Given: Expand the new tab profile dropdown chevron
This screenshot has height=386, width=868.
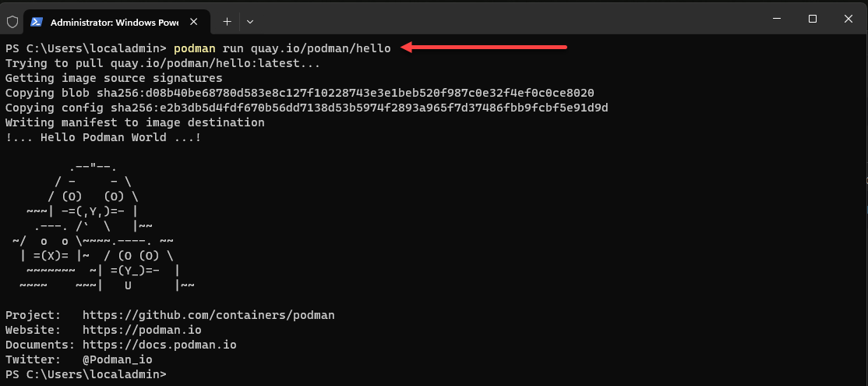Looking at the screenshot, I should tap(249, 21).
